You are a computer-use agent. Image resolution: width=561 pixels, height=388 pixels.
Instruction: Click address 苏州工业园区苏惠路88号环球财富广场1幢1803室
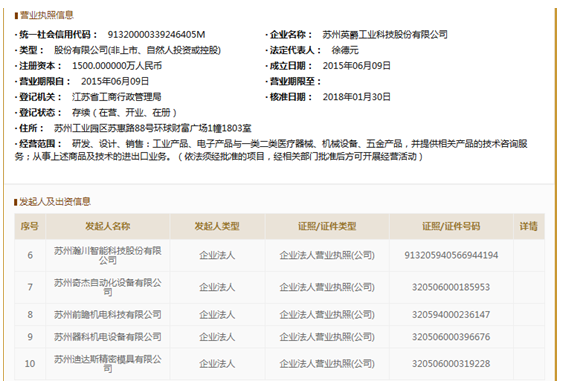[x=153, y=128]
